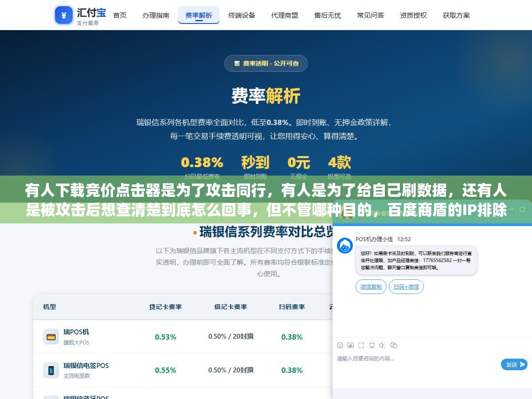Click the service rating icon in chat
The image size is (532, 399).
click(372, 345)
